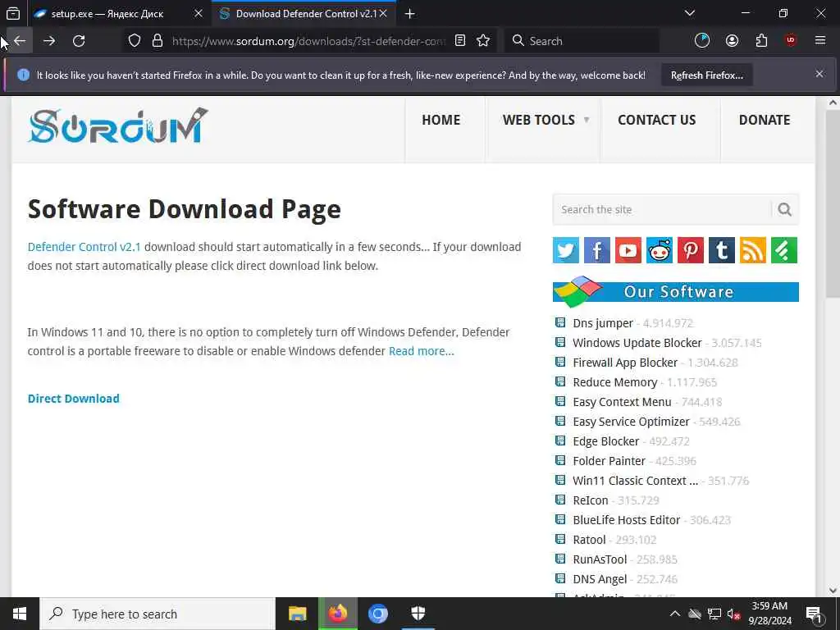Open the ReIcon link
Screen dimensions: 840x630
coord(591,501)
